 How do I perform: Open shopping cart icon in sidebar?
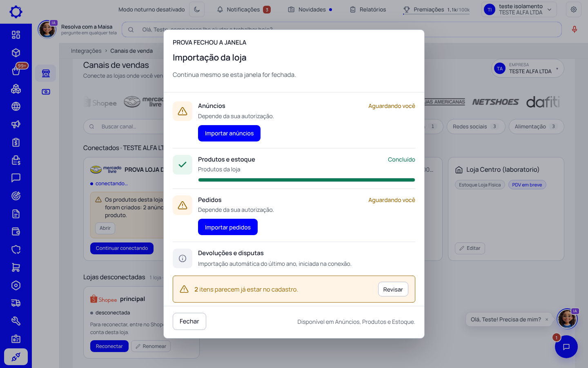[x=16, y=267]
